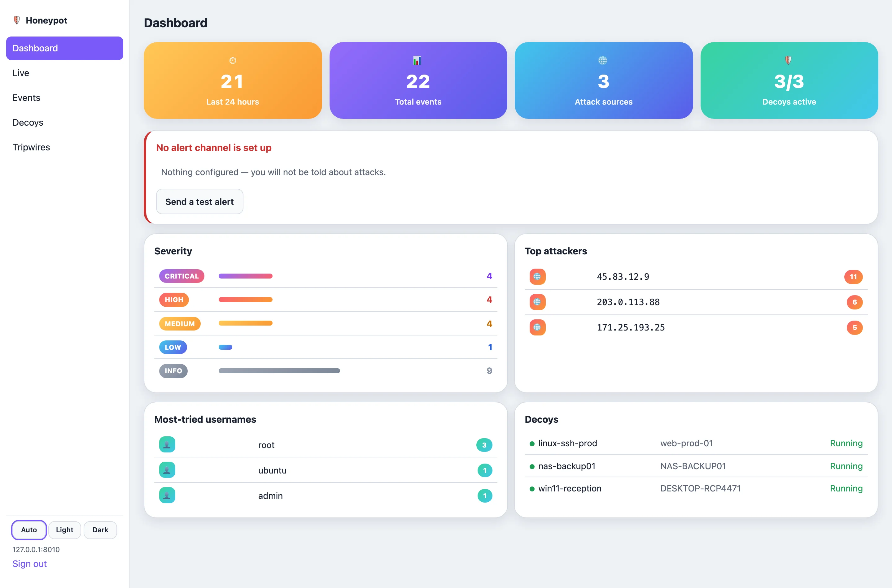Click the LOW severity blue bar
Image resolution: width=892 pixels, height=588 pixels.
tap(225, 347)
